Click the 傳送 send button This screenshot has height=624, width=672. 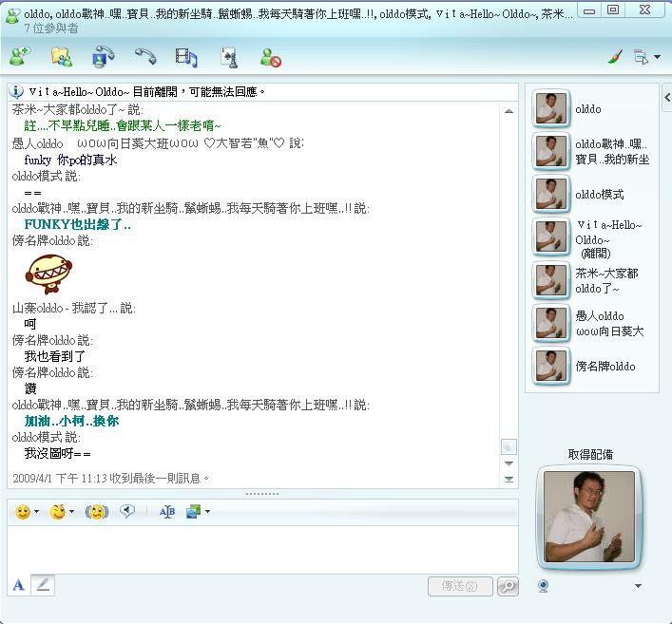click(460, 586)
